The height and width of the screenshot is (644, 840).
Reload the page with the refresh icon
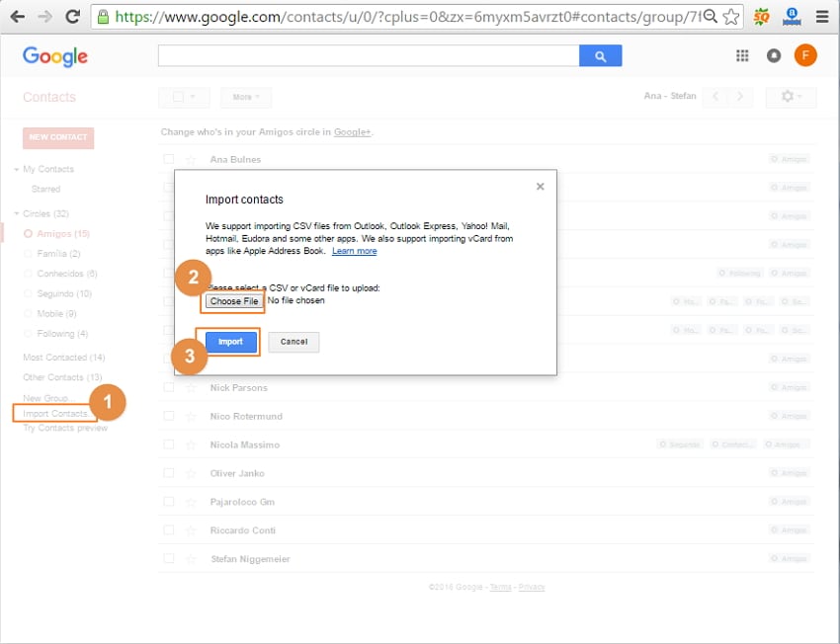pos(72,17)
